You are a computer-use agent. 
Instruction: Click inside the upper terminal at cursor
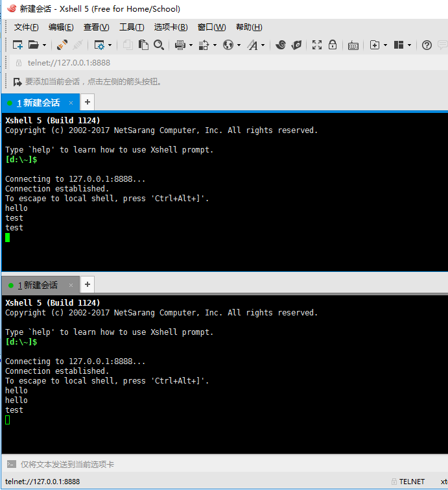click(x=8, y=238)
